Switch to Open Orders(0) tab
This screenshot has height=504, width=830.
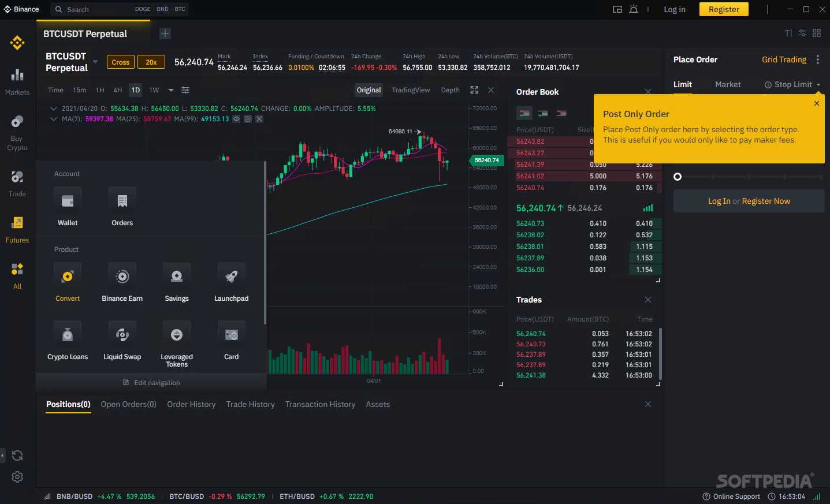(129, 405)
